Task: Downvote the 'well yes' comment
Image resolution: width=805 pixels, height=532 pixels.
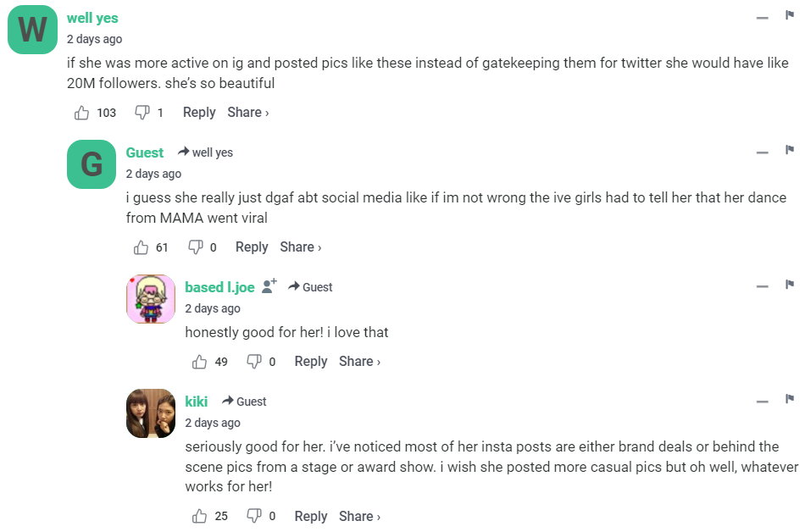Action: click(142, 113)
